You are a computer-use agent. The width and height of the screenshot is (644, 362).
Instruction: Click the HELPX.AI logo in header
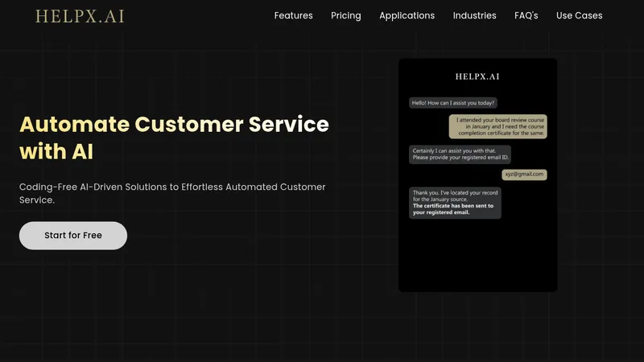tap(80, 16)
